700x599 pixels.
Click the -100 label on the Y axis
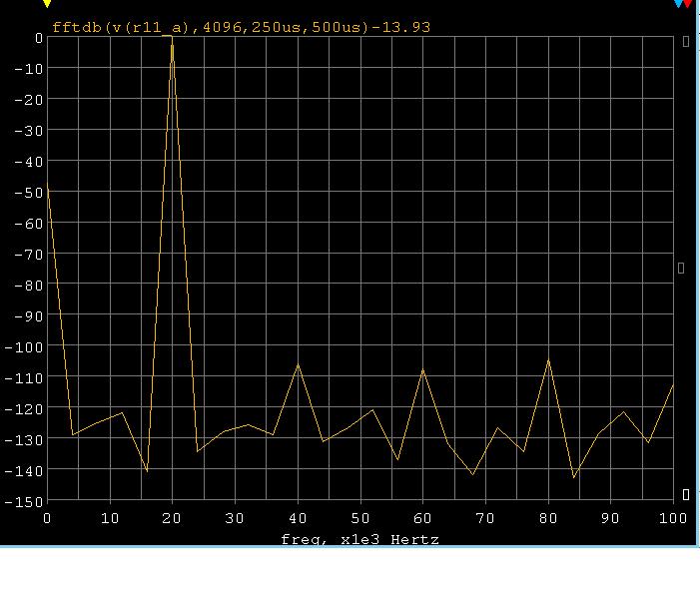pyautogui.click(x=24, y=346)
